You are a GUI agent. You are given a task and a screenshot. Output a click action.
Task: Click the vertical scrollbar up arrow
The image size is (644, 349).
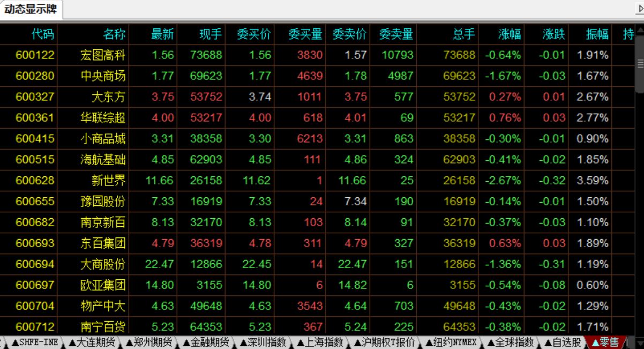click(x=639, y=30)
